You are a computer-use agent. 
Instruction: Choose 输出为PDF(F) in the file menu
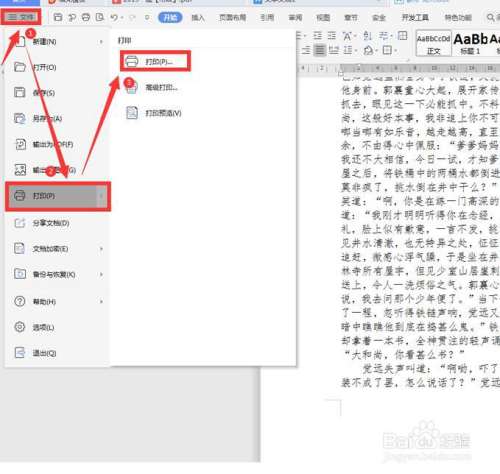(x=57, y=144)
